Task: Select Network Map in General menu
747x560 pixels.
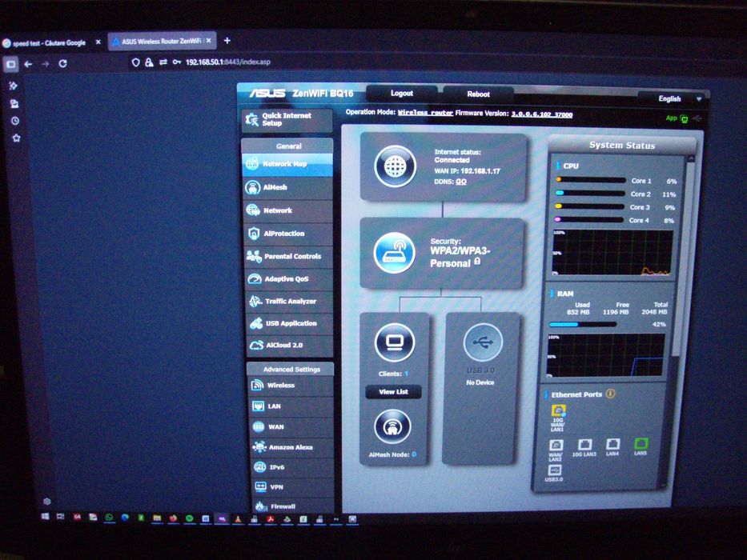Action: pos(287,164)
